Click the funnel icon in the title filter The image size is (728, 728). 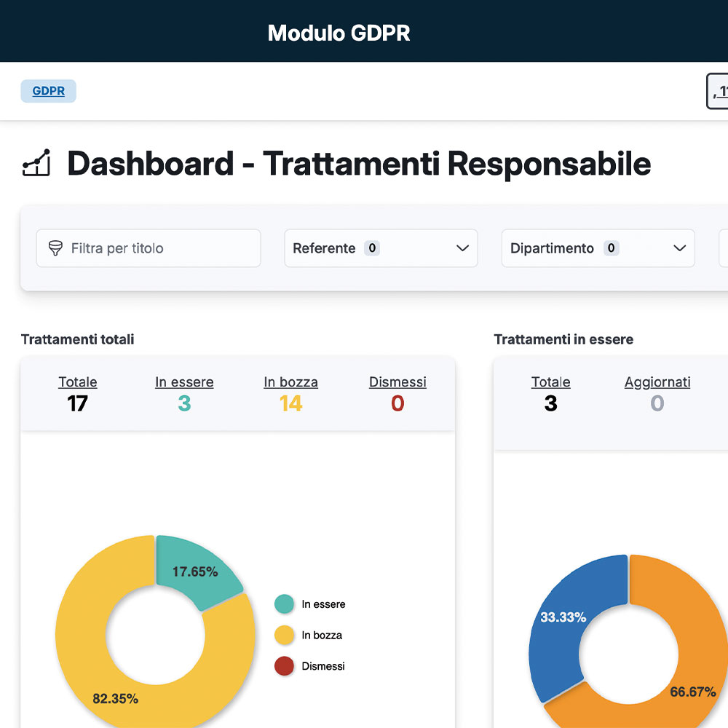click(55, 248)
